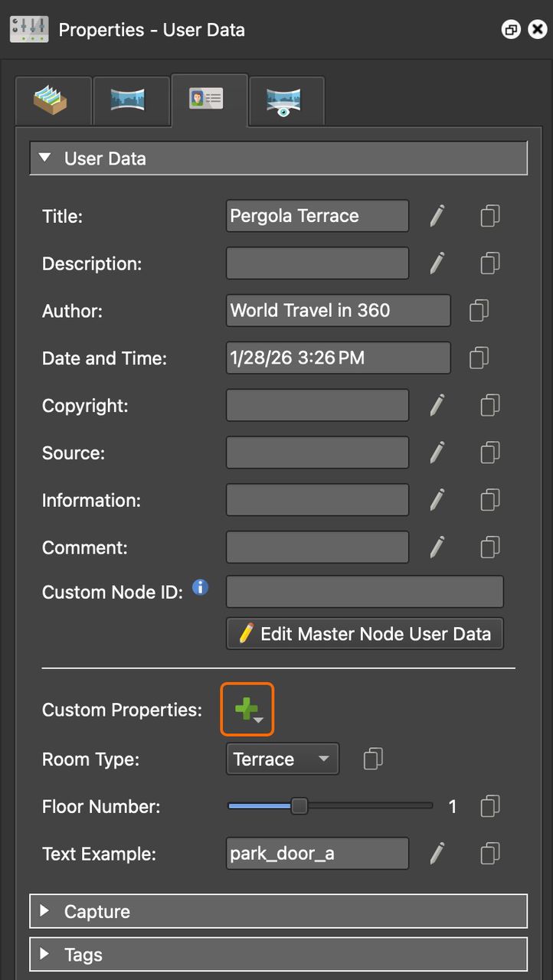Click the Description input field
The height and width of the screenshot is (980, 553).
coord(317,263)
